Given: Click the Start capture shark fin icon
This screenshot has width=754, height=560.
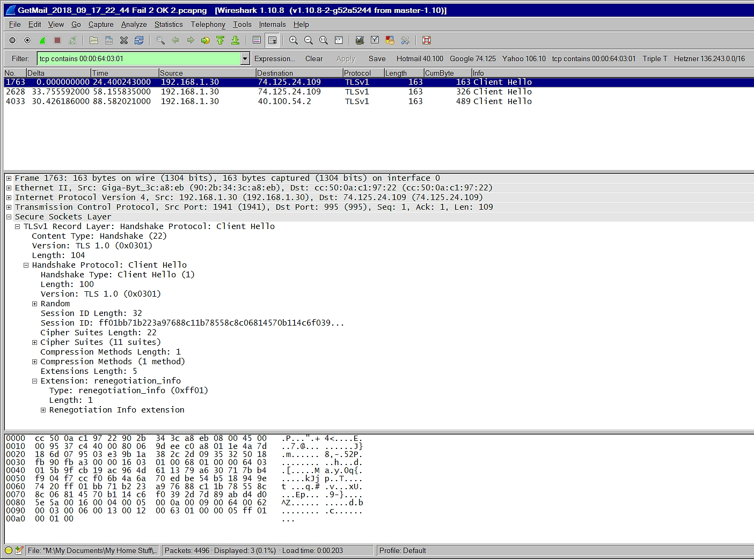Looking at the screenshot, I should 42,40.
